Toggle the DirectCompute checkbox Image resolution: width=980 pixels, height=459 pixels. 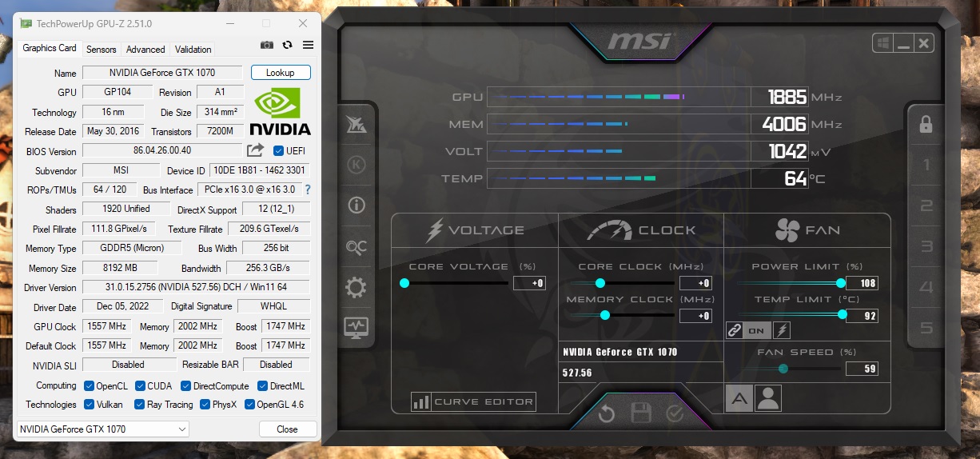point(186,386)
